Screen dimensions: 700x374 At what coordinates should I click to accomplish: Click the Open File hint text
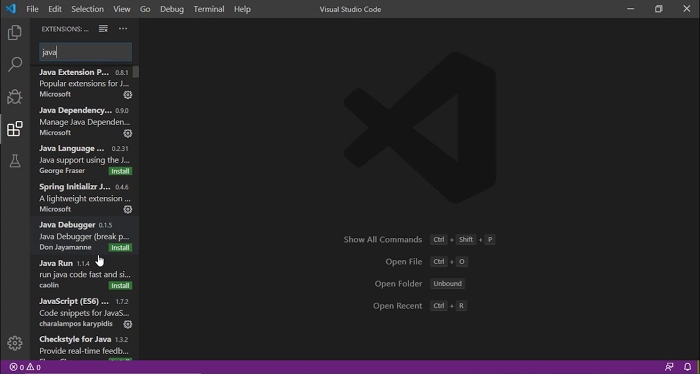404,262
